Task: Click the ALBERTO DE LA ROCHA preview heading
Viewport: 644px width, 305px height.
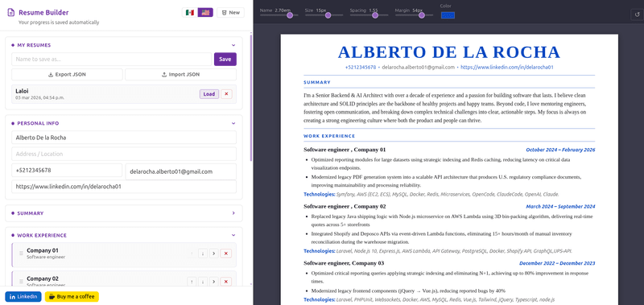Action: [x=449, y=52]
